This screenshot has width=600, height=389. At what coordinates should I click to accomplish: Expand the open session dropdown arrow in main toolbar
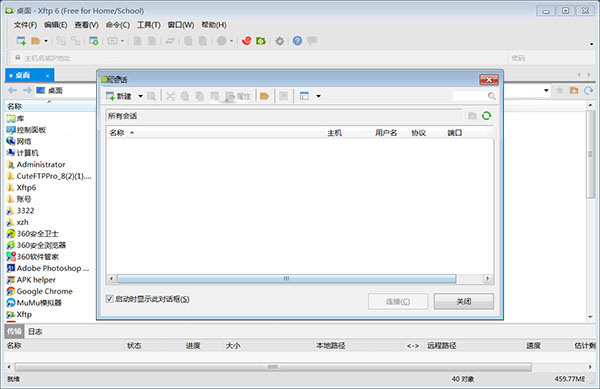pos(46,41)
